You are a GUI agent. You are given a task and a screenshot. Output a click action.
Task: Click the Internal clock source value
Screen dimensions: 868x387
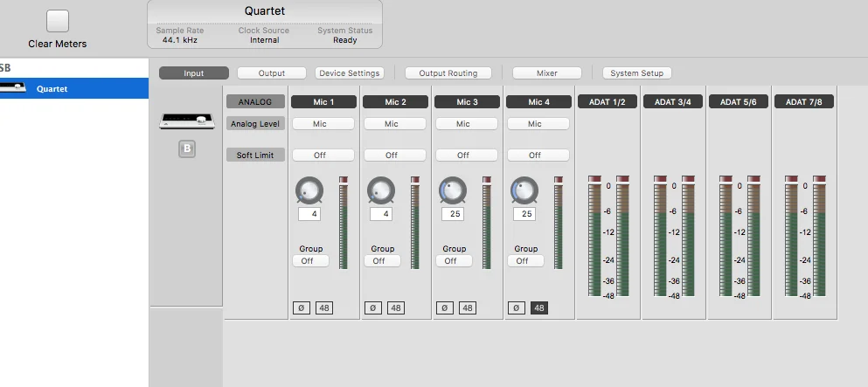pyautogui.click(x=265, y=40)
